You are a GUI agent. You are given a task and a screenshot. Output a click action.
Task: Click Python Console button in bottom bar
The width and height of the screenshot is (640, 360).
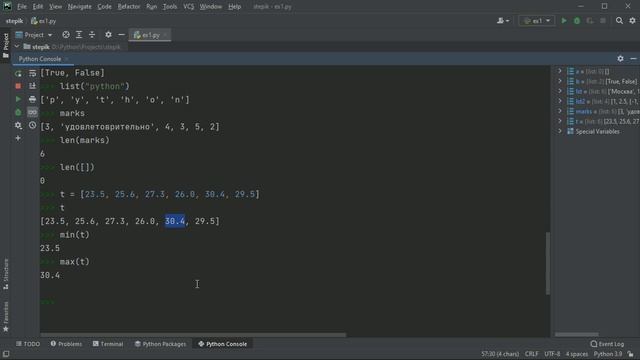pos(222,344)
